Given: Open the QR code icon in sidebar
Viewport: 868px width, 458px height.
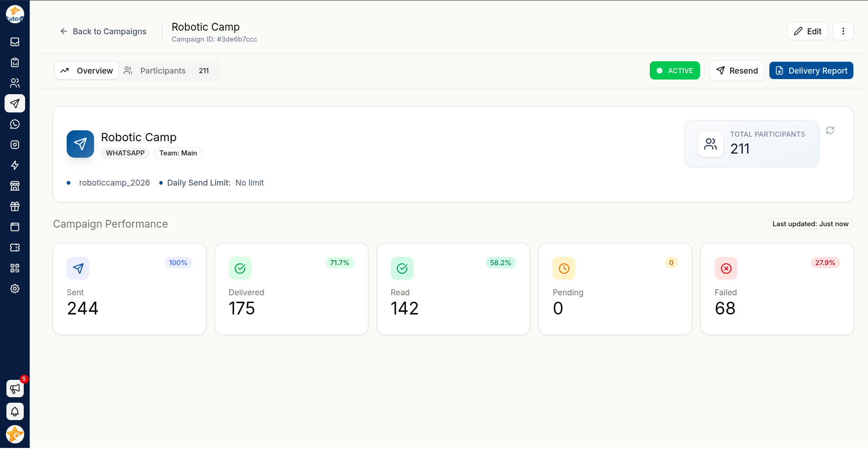Looking at the screenshot, I should 15,268.
